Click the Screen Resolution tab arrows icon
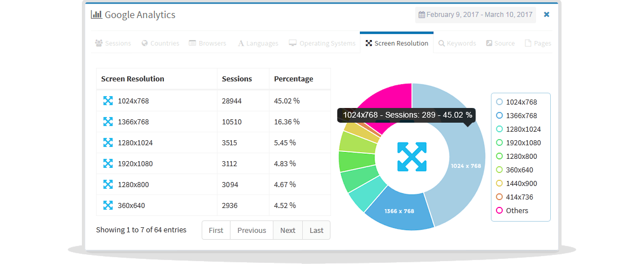The image size is (644, 264). (368, 43)
